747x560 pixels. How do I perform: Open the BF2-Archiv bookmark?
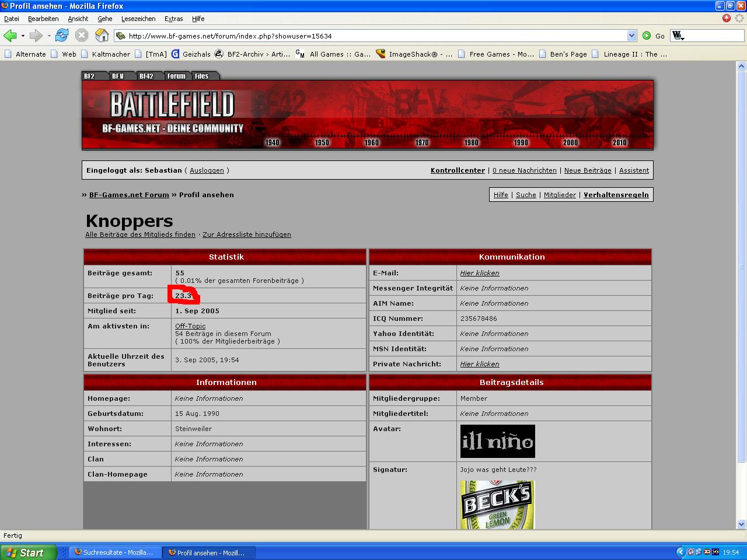coord(252,54)
